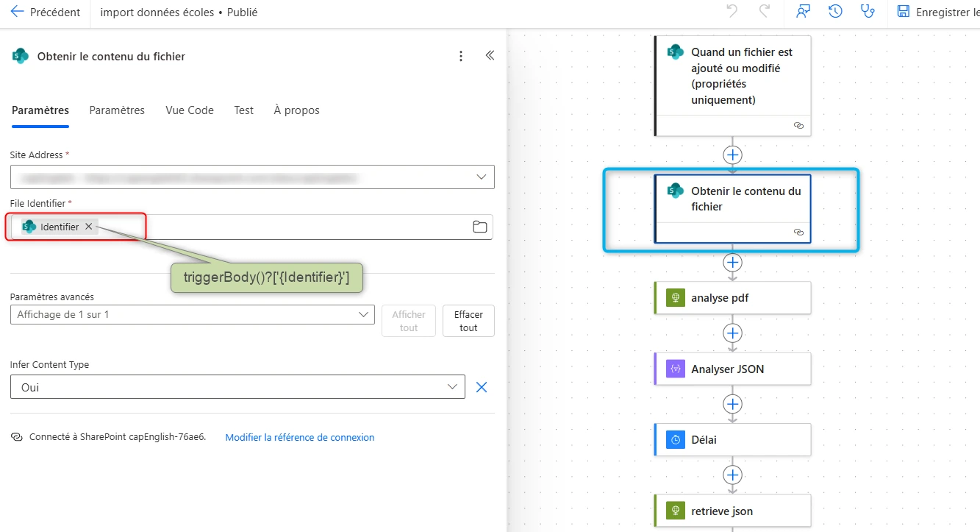Click connection link icon on Obtenir le contenu card

pyautogui.click(x=798, y=232)
